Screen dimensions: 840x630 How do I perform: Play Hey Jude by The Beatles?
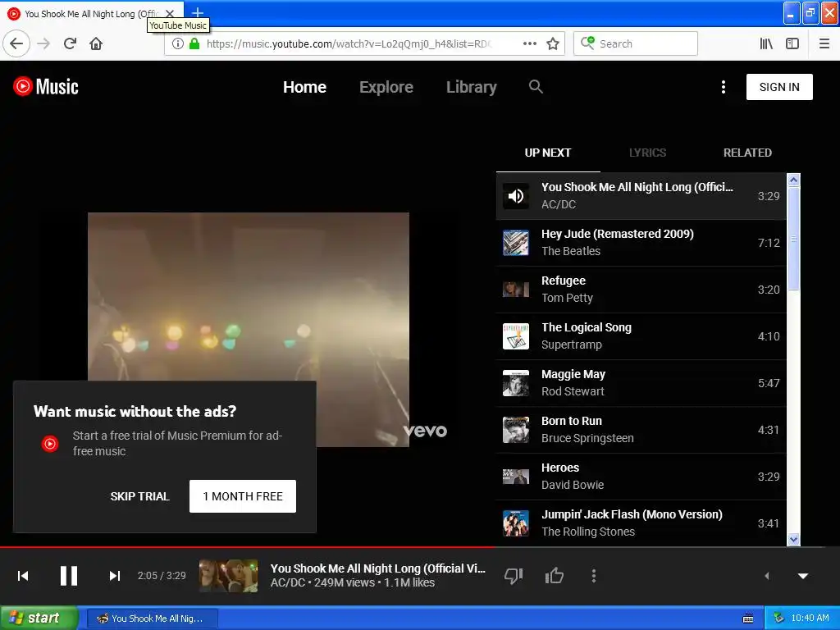641,243
